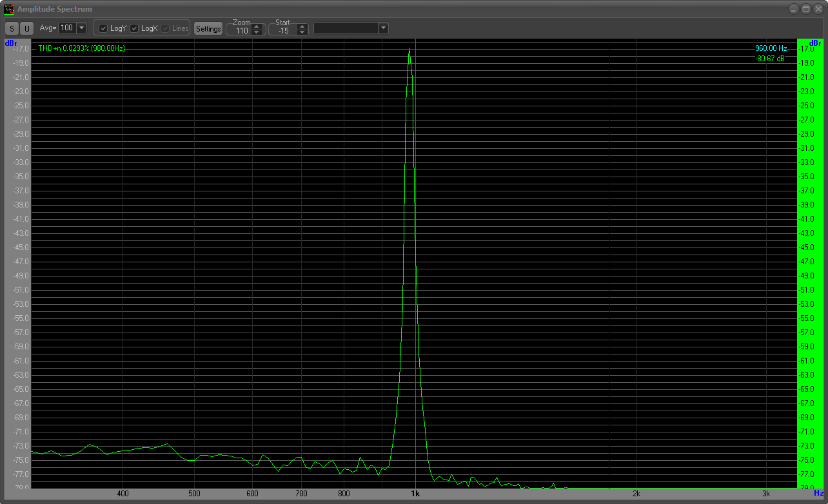Minimize the Amplitude Spectrum window
The width and height of the screenshot is (828, 504).
click(x=794, y=9)
